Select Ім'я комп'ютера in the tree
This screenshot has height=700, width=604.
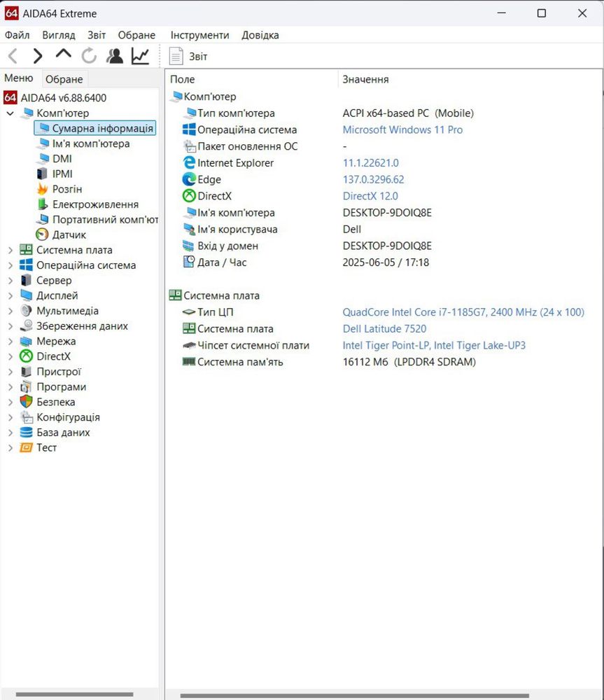point(90,143)
